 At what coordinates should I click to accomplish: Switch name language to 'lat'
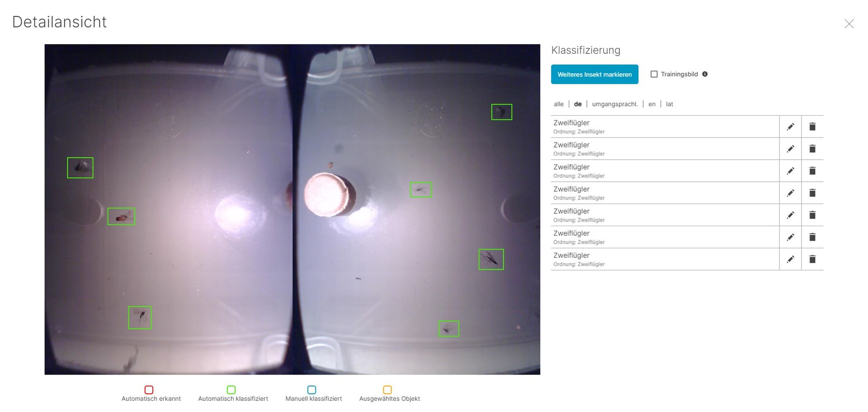(x=669, y=104)
